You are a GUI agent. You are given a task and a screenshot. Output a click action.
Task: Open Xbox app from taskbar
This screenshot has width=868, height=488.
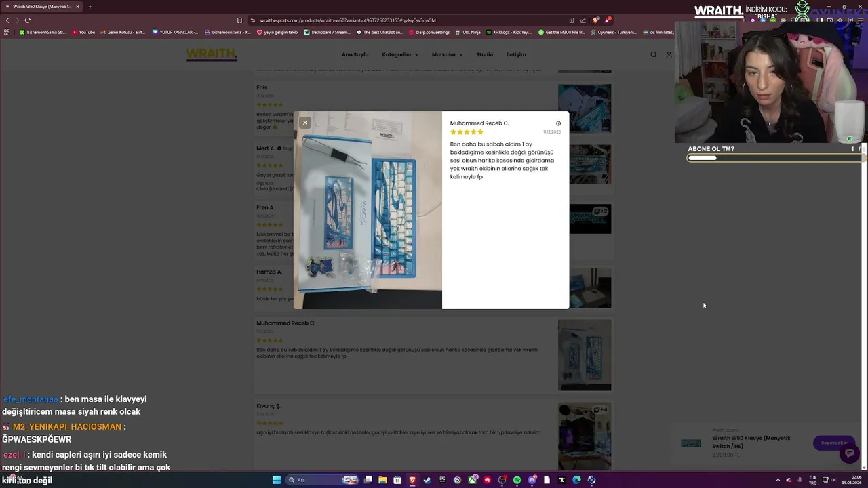pos(473,480)
